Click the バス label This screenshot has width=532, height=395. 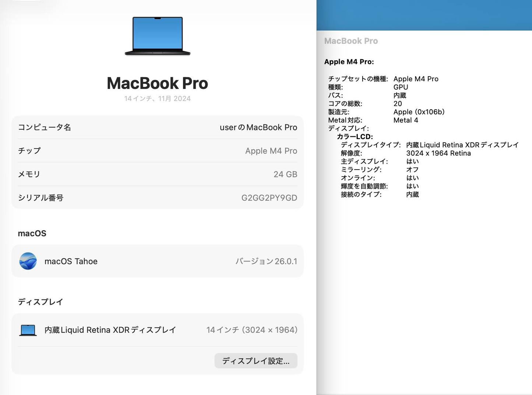(x=335, y=96)
